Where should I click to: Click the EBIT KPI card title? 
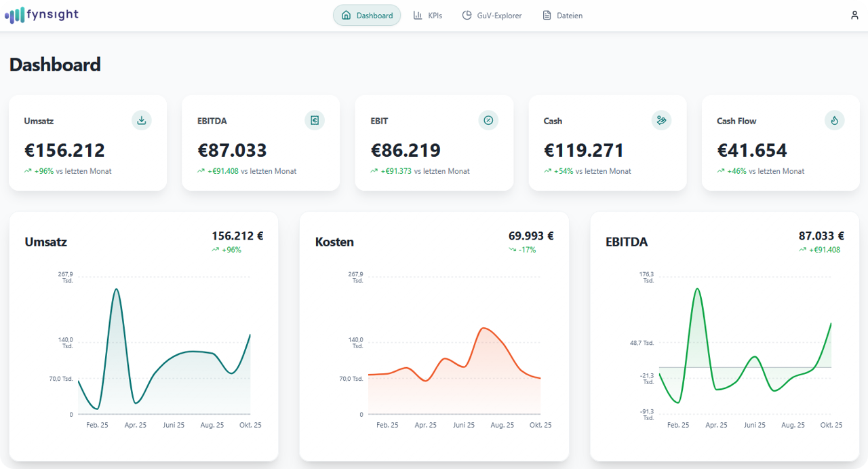379,121
